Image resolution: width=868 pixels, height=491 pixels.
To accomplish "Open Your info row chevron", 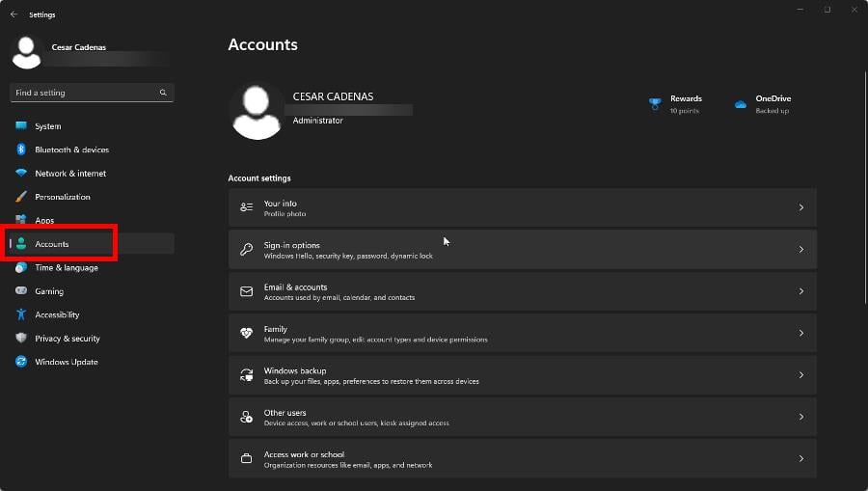I will [x=800, y=207].
